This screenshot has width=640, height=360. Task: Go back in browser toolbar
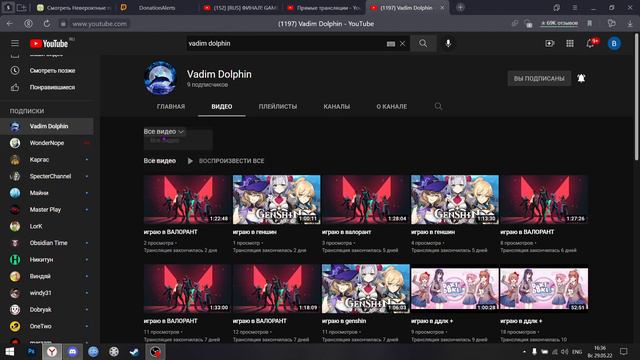(x=10, y=24)
